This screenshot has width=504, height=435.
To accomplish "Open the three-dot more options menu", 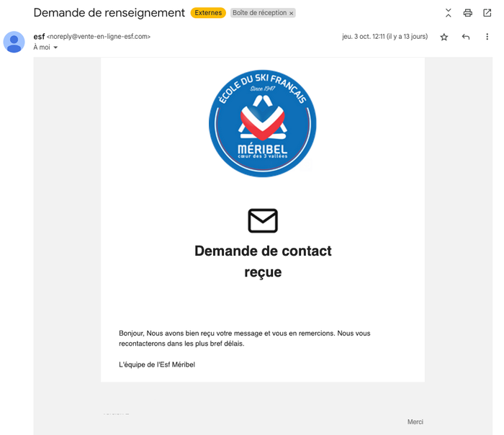I will click(487, 37).
